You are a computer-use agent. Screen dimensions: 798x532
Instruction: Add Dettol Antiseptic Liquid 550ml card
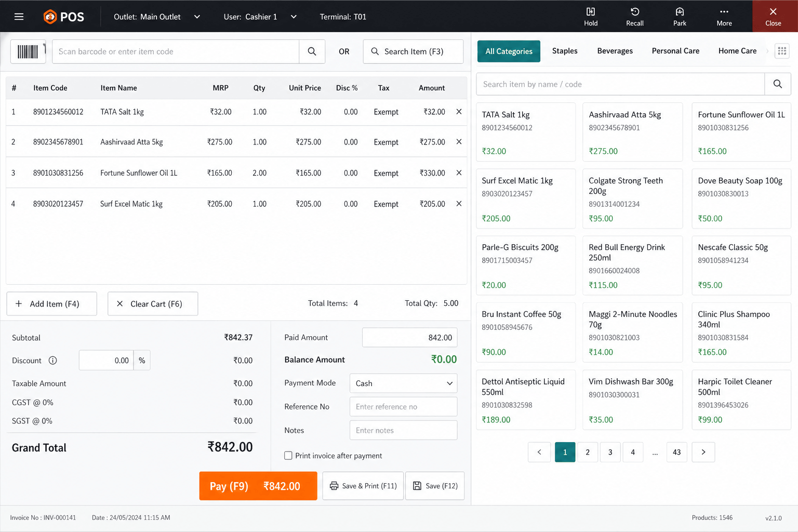(x=526, y=400)
